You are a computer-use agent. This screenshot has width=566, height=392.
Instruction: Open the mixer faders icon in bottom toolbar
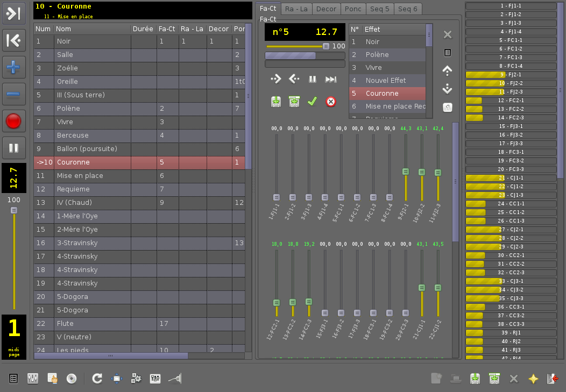click(33, 379)
